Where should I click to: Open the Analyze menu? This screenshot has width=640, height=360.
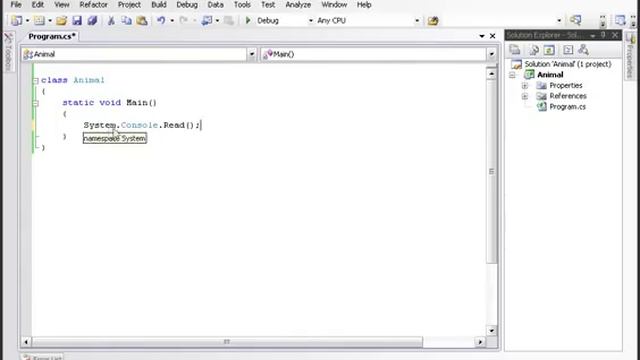(298, 5)
